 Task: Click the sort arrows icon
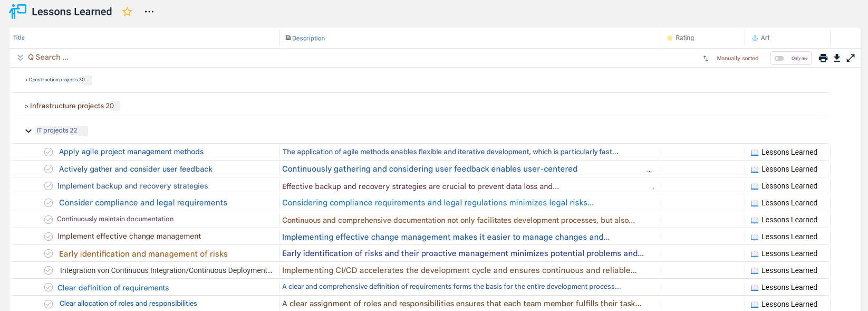pyautogui.click(x=706, y=59)
